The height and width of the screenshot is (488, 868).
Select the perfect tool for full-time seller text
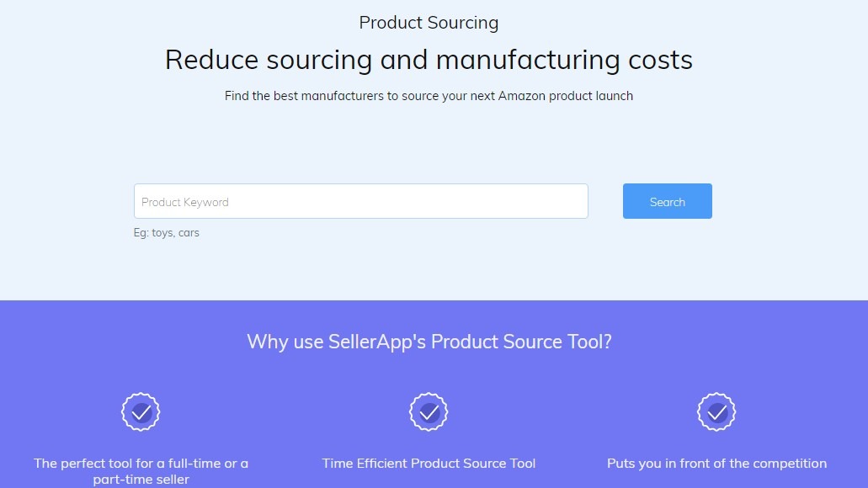(141, 464)
